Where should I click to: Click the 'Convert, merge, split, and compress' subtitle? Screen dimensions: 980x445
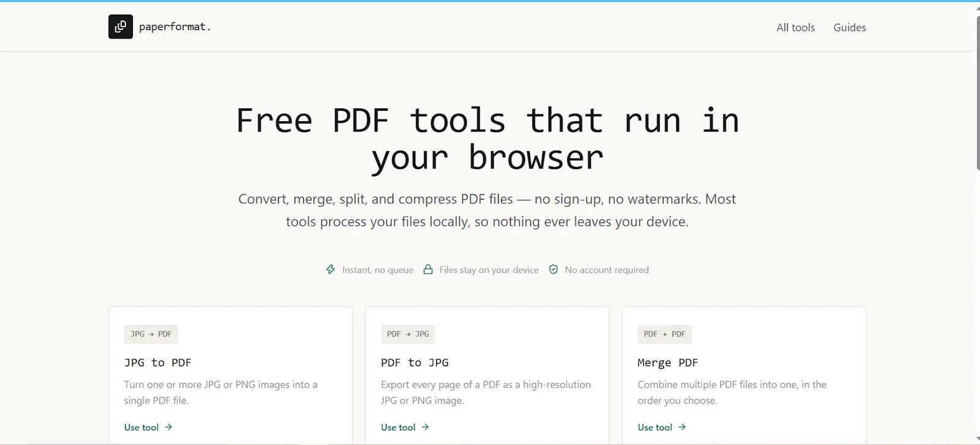pos(487,210)
